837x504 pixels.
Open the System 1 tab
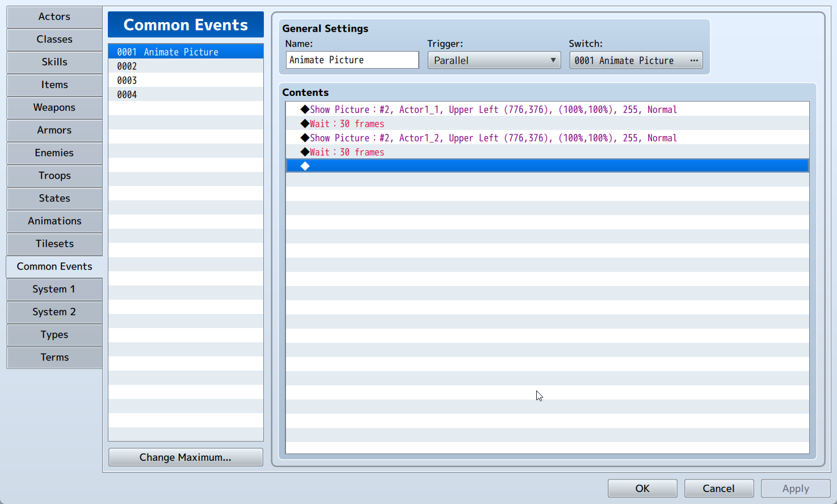point(54,289)
